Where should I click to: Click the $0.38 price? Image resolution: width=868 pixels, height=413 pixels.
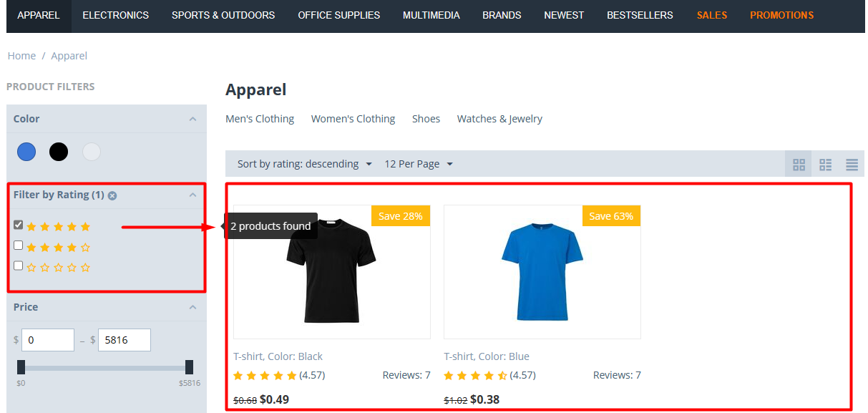(x=485, y=399)
